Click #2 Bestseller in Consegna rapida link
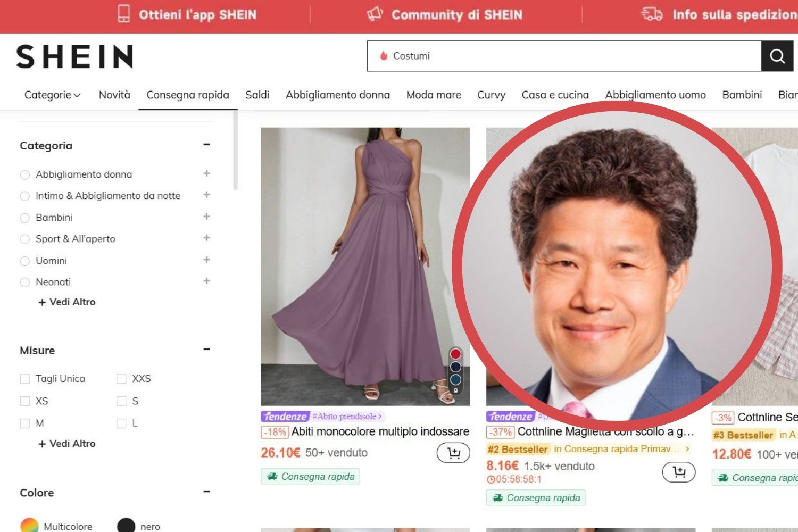798x532 pixels. click(x=589, y=449)
